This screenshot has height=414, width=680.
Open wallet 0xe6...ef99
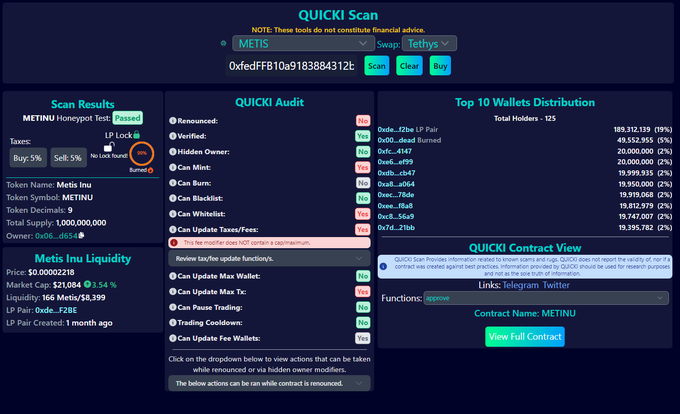coord(395,162)
